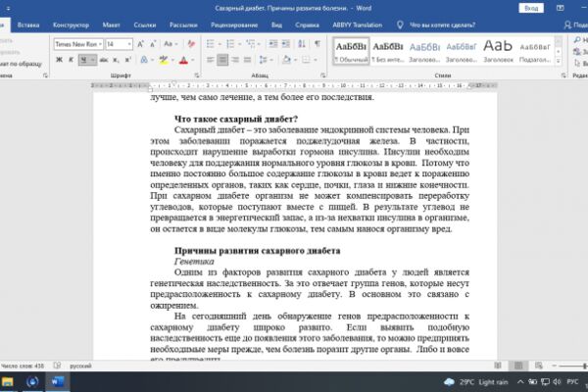Open underline style dropdown arrow
Screen dimensions: 588x392
tap(93, 60)
